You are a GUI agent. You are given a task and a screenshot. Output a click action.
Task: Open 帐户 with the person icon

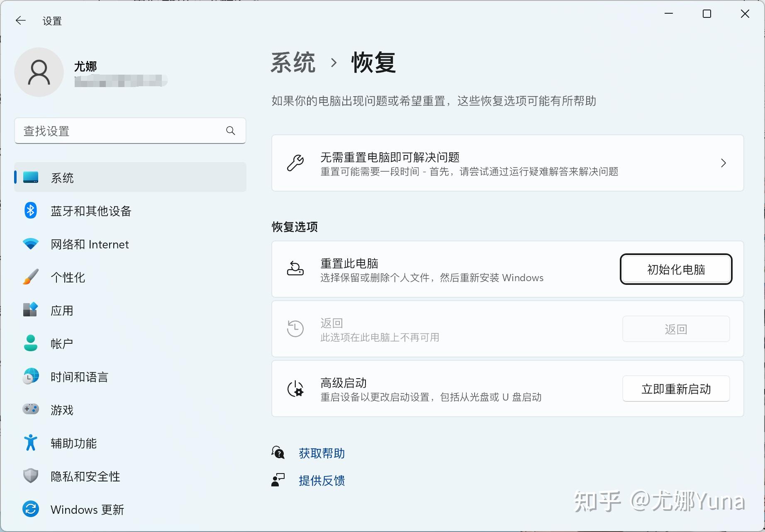[x=30, y=343]
